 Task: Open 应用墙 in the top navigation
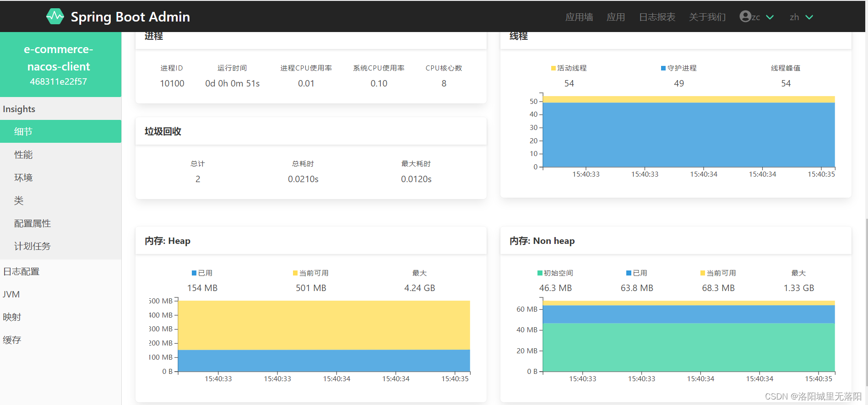(579, 17)
